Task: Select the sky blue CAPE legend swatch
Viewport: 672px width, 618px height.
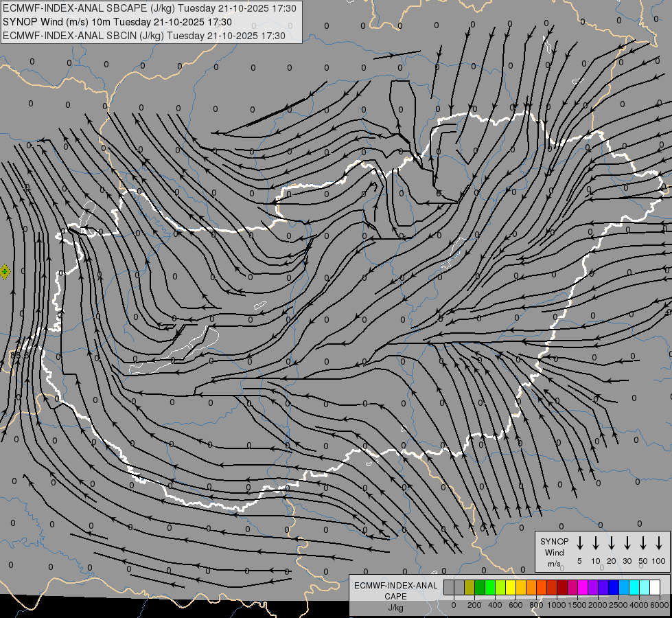Action: pyautogui.click(x=625, y=587)
